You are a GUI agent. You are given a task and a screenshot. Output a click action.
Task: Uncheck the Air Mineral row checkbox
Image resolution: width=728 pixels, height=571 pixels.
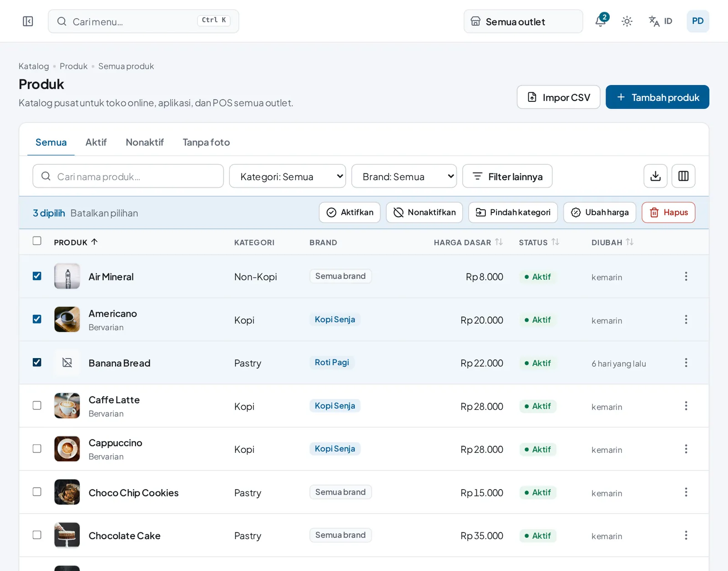[37, 276]
